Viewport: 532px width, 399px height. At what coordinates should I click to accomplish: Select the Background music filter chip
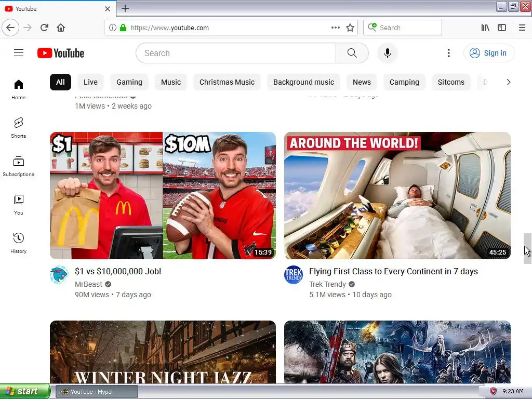(303, 82)
